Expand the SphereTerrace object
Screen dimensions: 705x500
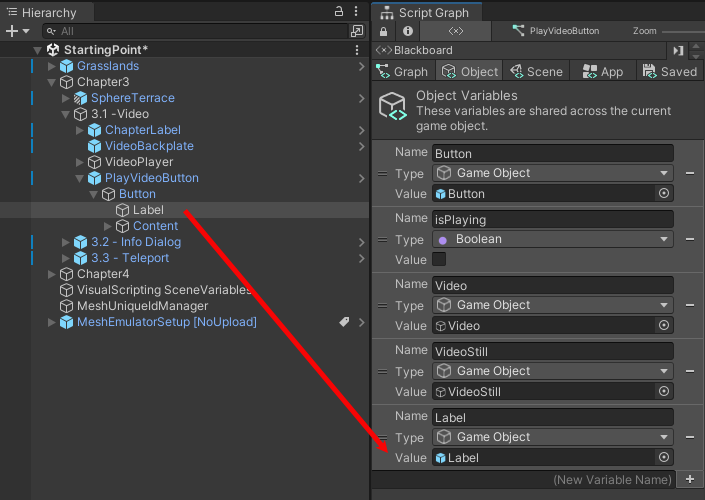[66, 98]
